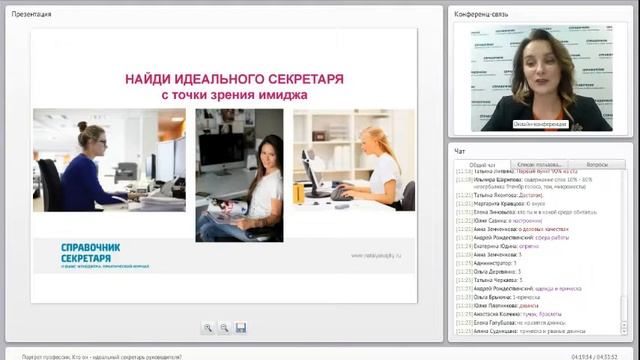Image resolution: width=640 pixels, height=360 pixels.
Task: Click the webinar title text in bottom bar
Action: click(102, 357)
